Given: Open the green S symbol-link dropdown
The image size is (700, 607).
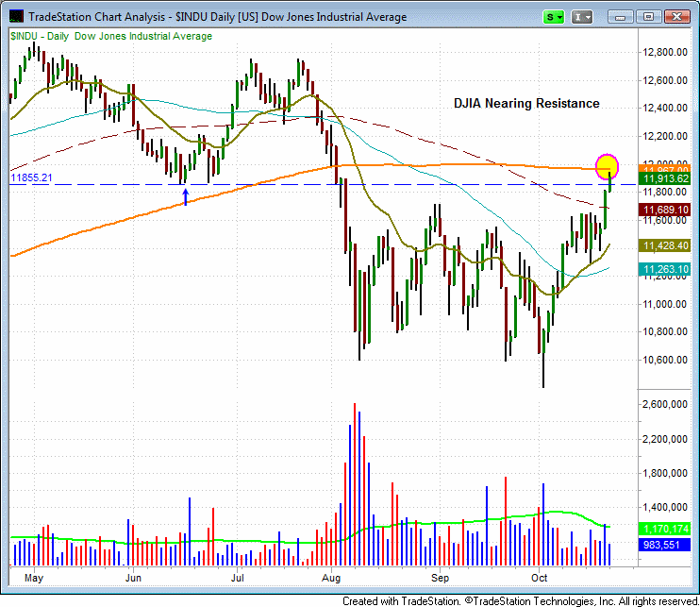Looking at the screenshot, I should point(556,17).
